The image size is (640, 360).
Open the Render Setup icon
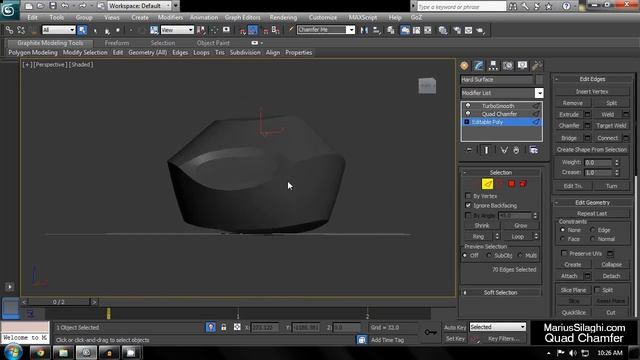tap(457, 30)
